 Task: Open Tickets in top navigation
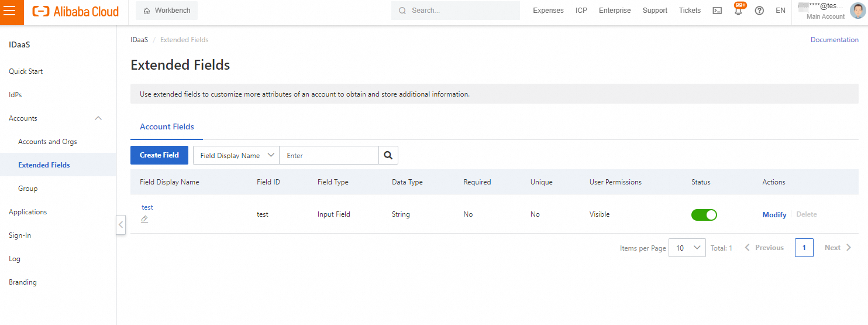coord(690,11)
